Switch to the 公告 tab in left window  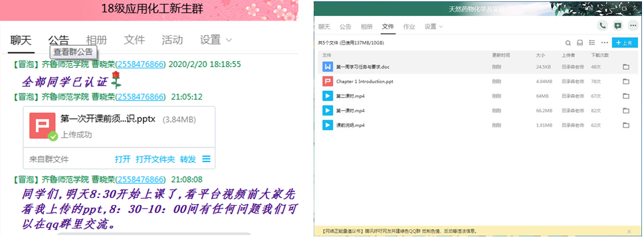(58, 40)
